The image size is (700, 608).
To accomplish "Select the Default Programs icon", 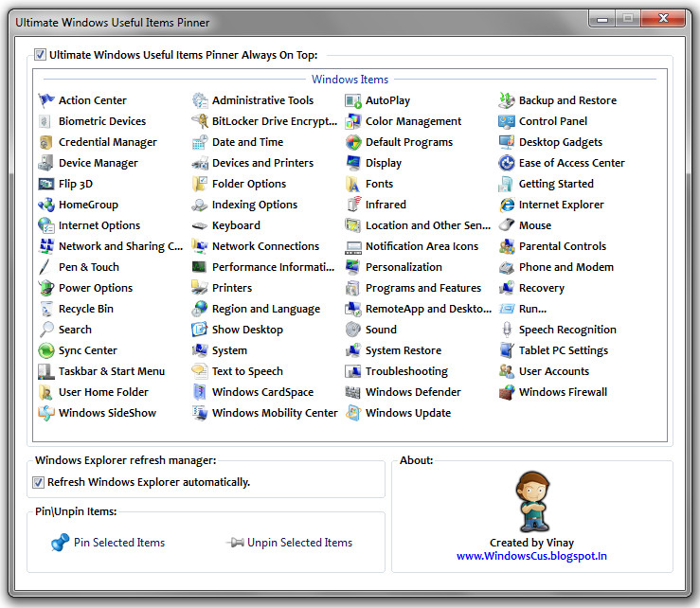I will coord(353,142).
